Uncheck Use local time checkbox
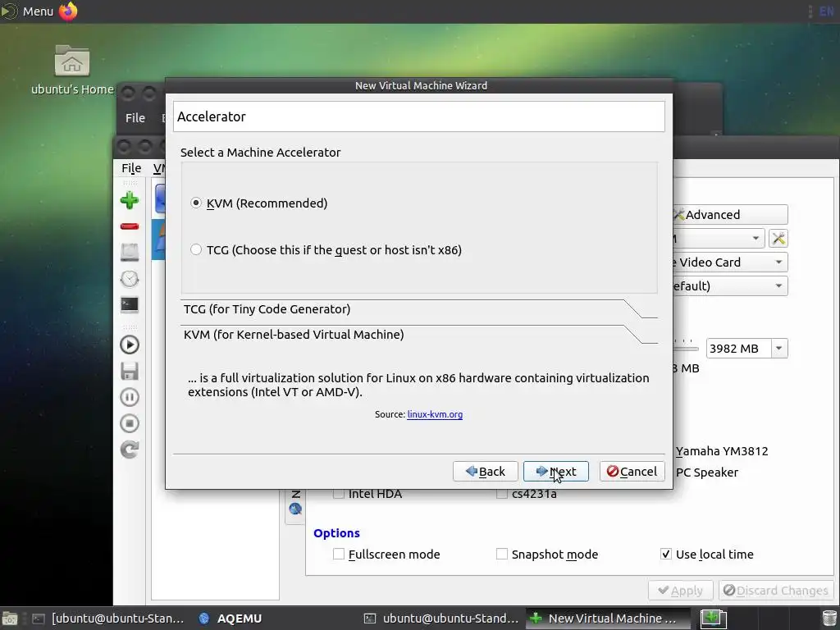This screenshot has width=840, height=630. 665,554
